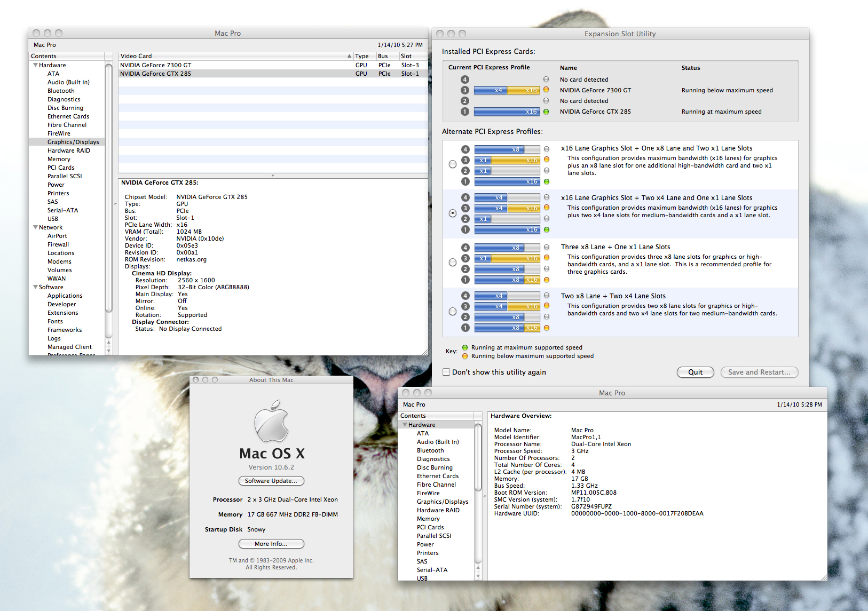Open the AirPort item under Network

(x=57, y=236)
